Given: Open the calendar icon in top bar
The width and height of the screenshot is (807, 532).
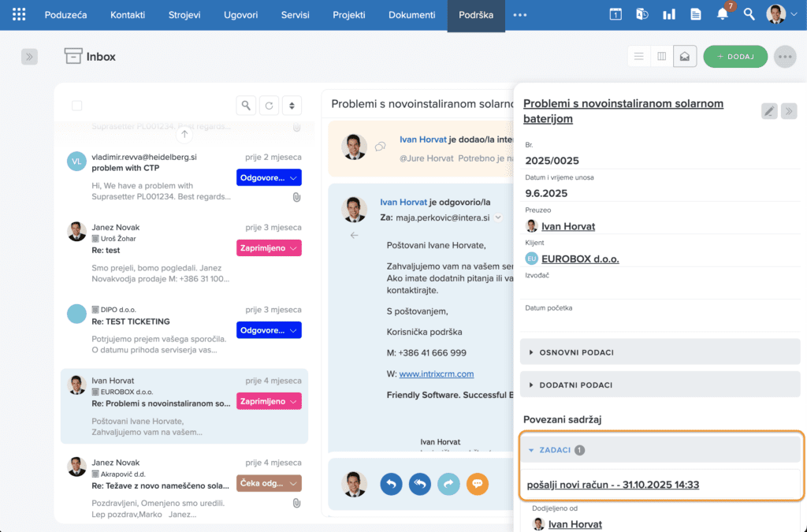Looking at the screenshot, I should (x=615, y=14).
